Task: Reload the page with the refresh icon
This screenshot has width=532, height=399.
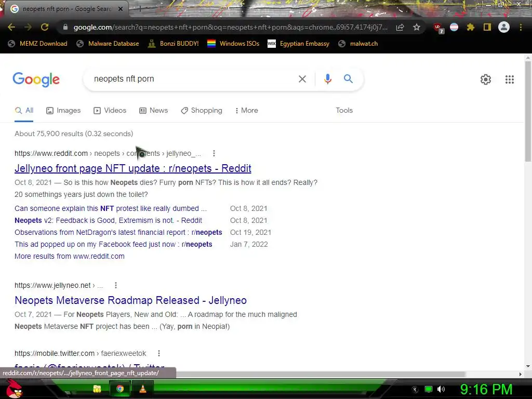Action: click(x=45, y=27)
